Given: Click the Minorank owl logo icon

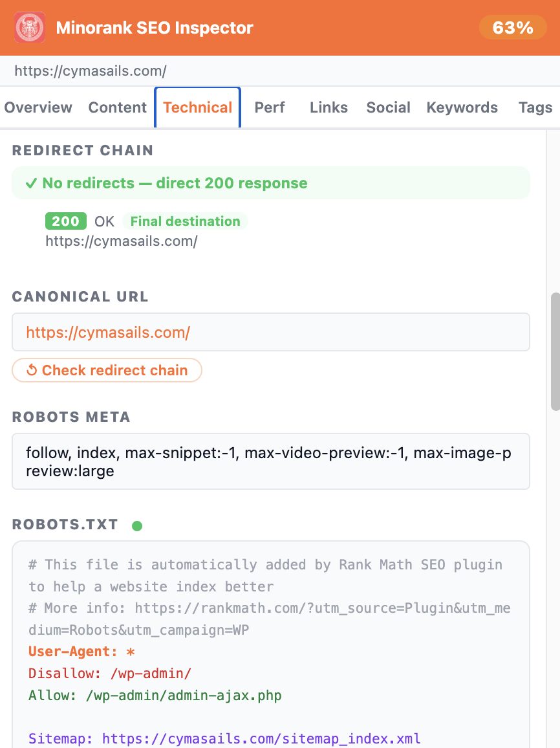Looking at the screenshot, I should pos(30,27).
